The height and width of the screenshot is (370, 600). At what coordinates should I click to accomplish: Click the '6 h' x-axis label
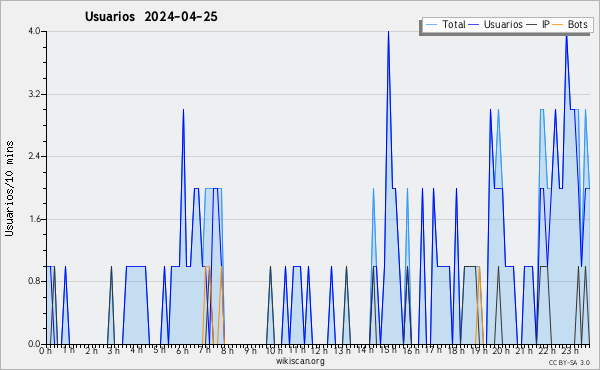click(182, 351)
